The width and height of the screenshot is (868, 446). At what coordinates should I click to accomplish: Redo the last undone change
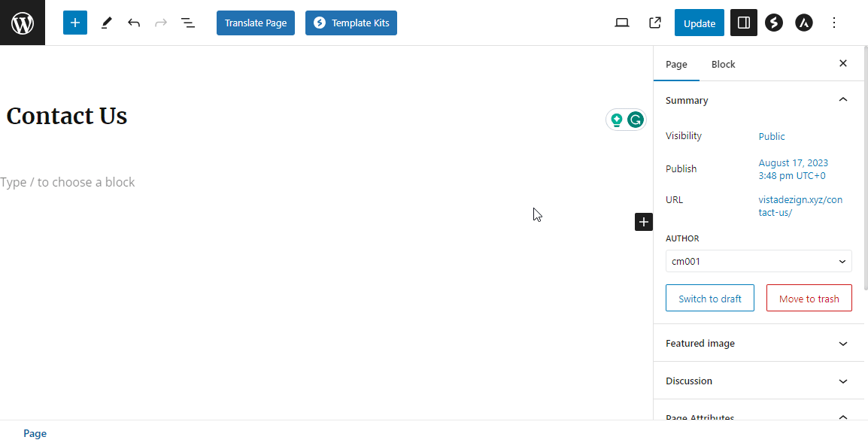[x=160, y=23]
